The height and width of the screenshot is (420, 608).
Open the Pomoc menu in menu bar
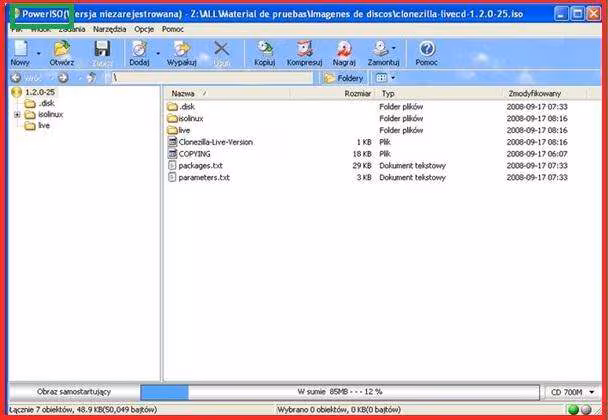point(173,29)
